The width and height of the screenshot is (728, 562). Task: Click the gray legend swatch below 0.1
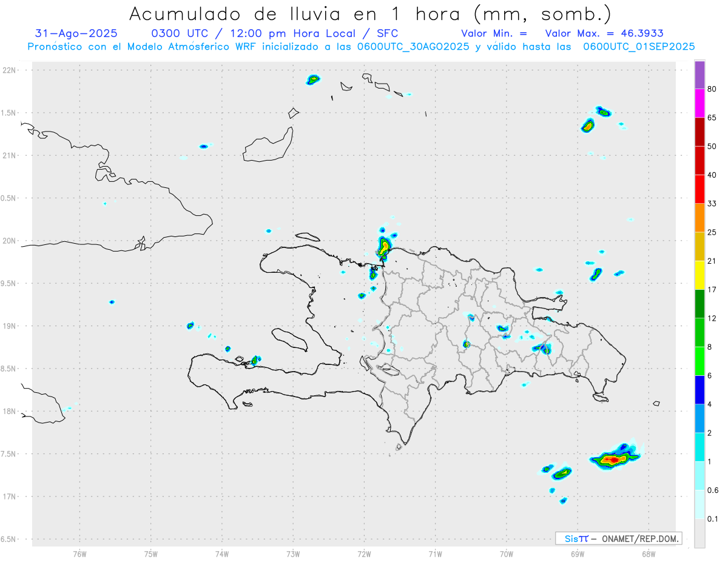point(699,533)
